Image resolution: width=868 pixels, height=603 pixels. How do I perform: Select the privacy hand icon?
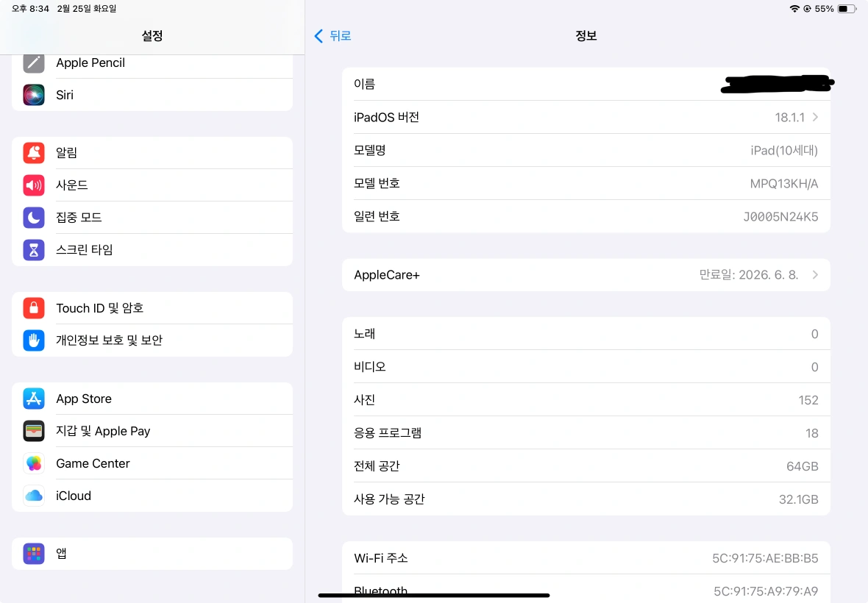point(34,340)
